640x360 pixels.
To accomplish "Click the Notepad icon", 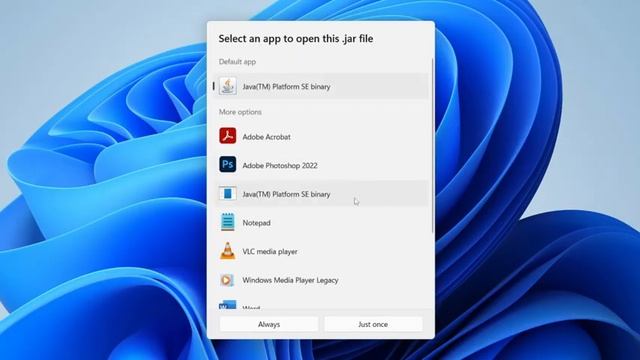I will point(228,222).
